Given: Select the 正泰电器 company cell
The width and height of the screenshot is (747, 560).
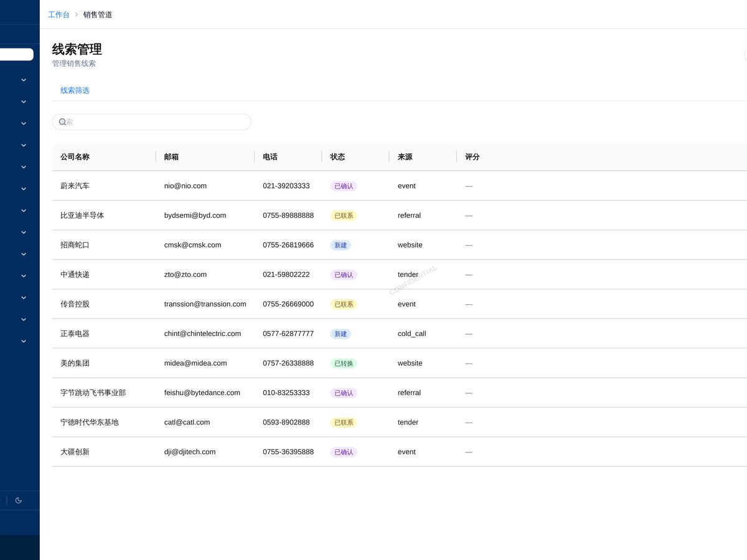Looking at the screenshot, I should pyautogui.click(x=75, y=334).
